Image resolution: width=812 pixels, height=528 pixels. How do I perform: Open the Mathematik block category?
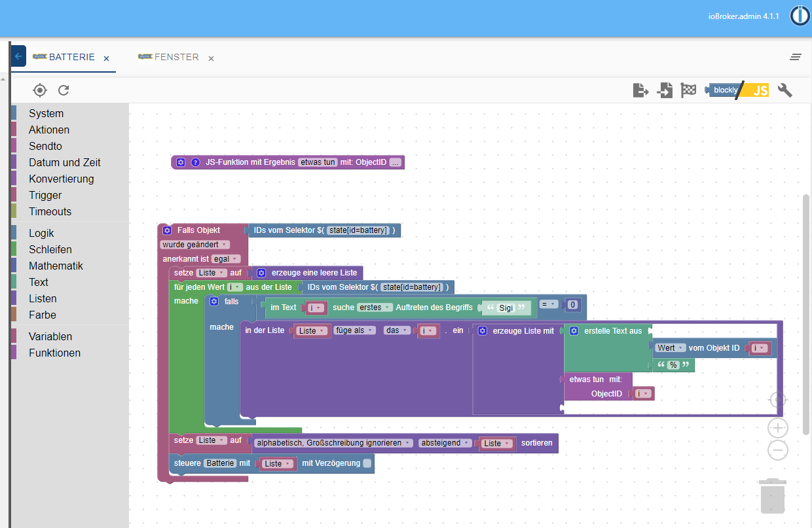[x=56, y=266]
